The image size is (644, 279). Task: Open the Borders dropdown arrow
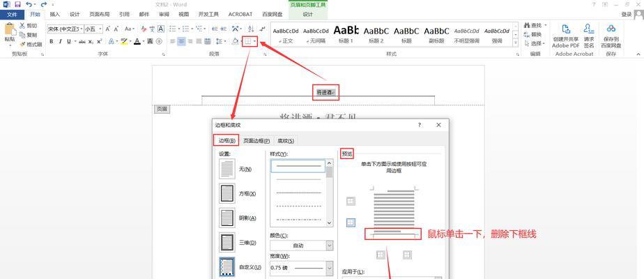255,41
